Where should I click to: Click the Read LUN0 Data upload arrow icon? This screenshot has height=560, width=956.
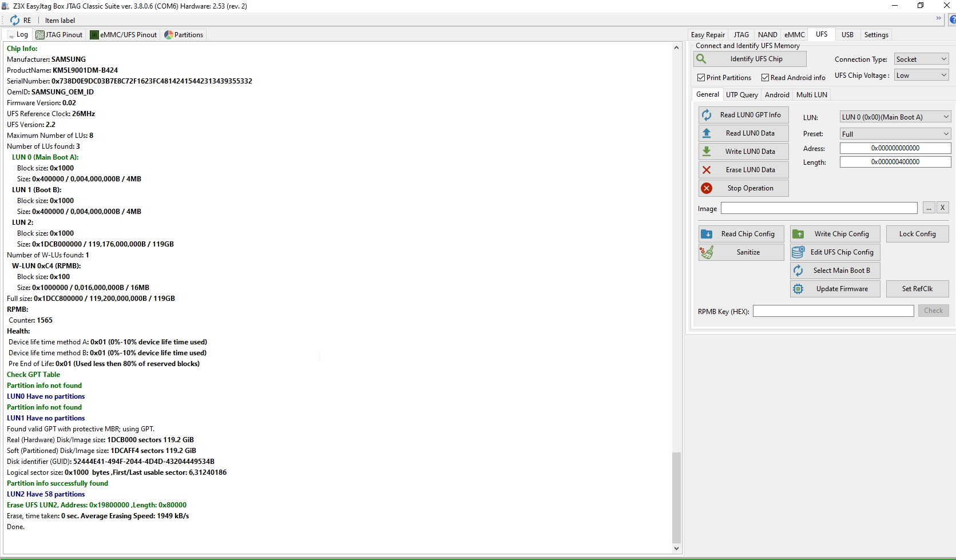707,133
